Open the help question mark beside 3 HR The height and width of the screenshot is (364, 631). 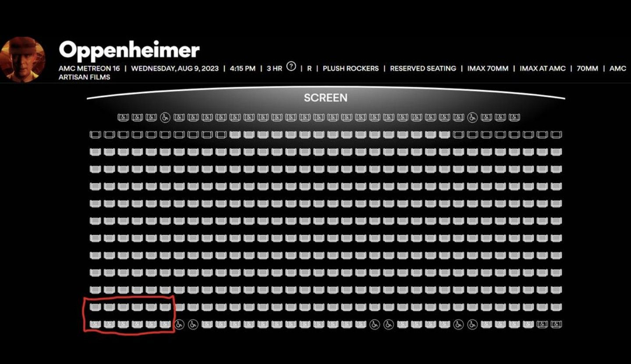pyautogui.click(x=291, y=67)
